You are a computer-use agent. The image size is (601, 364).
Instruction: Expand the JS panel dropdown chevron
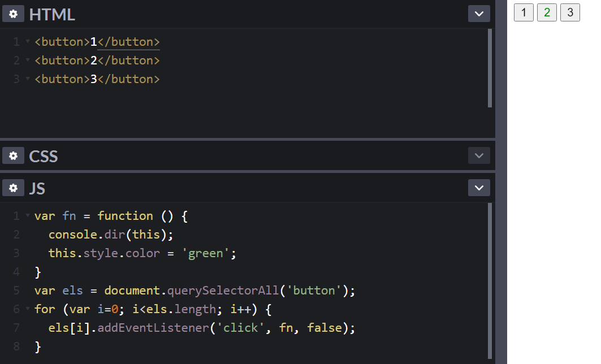(479, 188)
